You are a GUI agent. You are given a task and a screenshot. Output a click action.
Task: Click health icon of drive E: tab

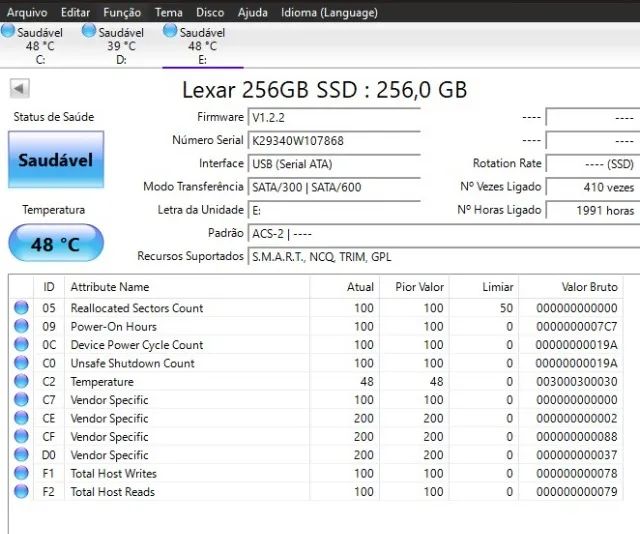(170, 31)
